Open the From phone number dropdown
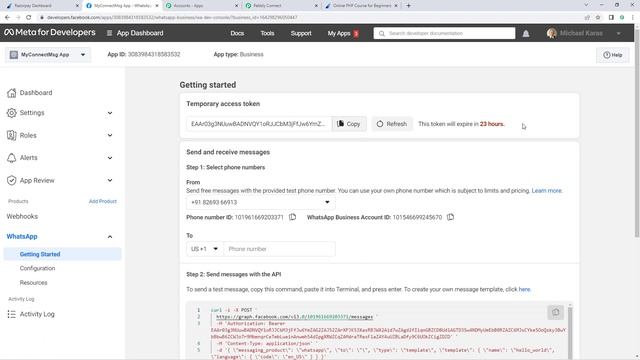The width and height of the screenshot is (640, 360). coord(260,202)
